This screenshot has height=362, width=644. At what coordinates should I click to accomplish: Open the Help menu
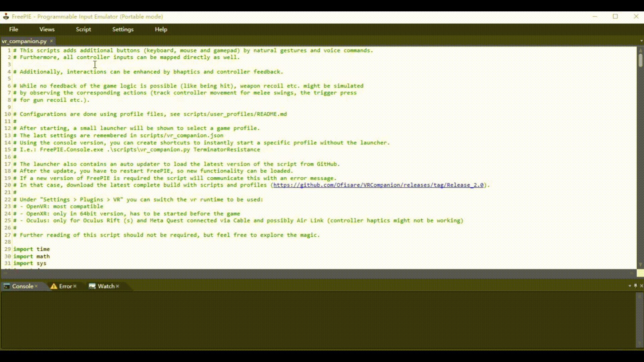click(161, 29)
